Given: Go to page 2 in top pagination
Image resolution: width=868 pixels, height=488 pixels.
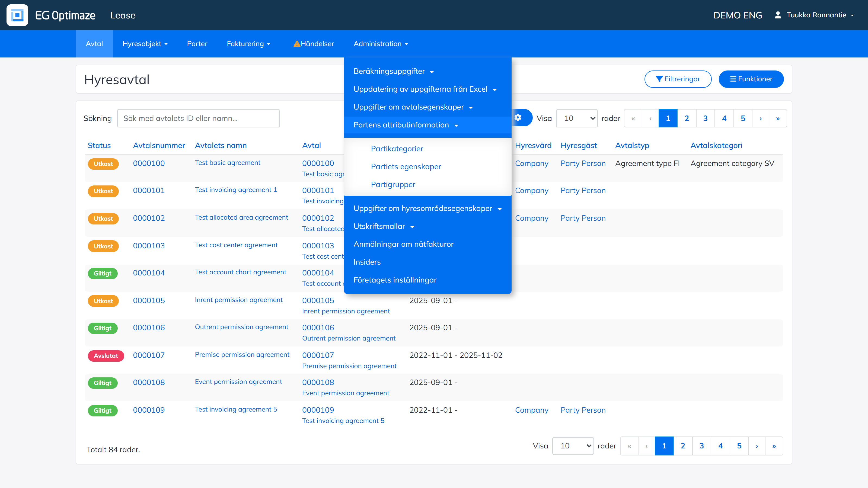Looking at the screenshot, I should click(686, 118).
